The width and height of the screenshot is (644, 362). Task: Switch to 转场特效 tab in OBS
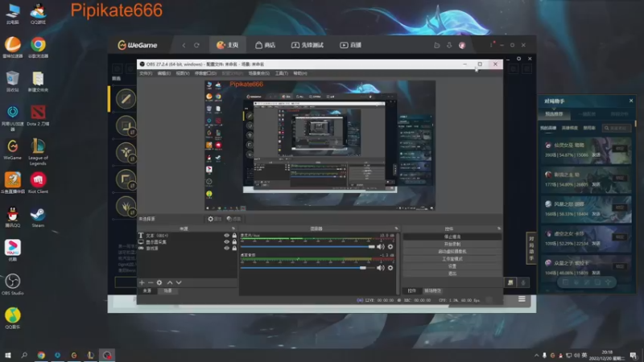(432, 290)
